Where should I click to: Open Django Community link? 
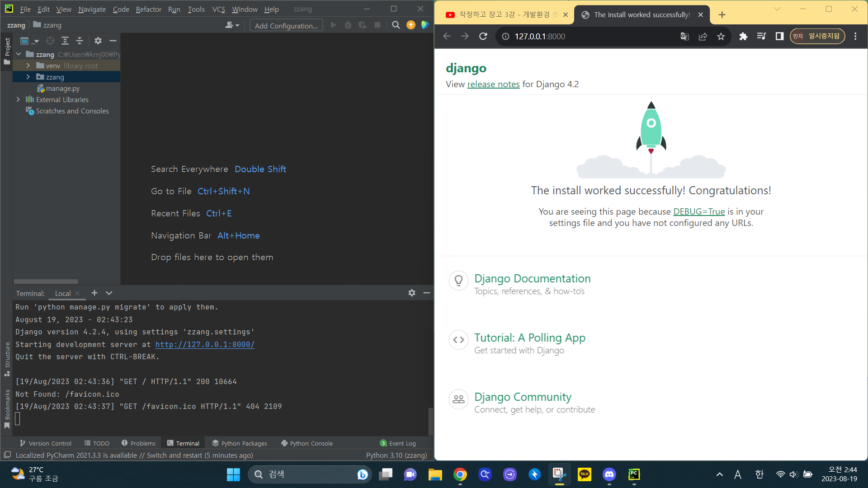[523, 397]
